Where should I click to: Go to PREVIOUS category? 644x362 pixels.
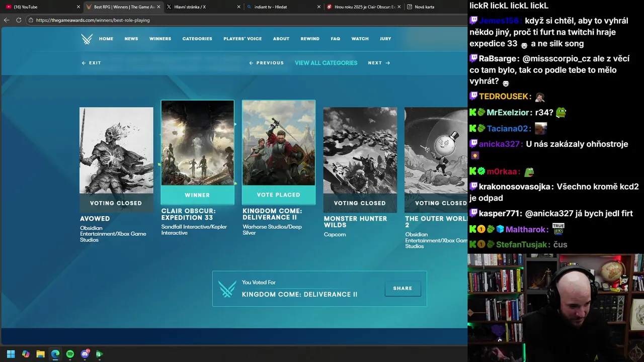267,63
